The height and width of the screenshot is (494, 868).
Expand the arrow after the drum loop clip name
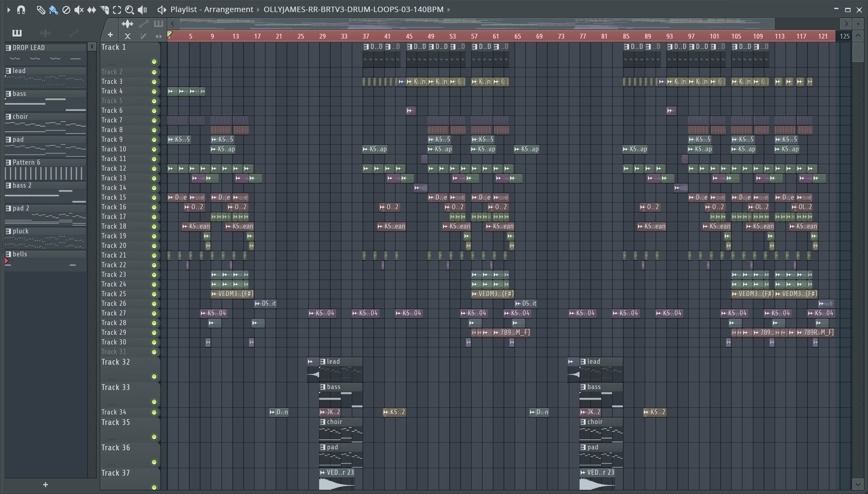pyautogui.click(x=449, y=10)
